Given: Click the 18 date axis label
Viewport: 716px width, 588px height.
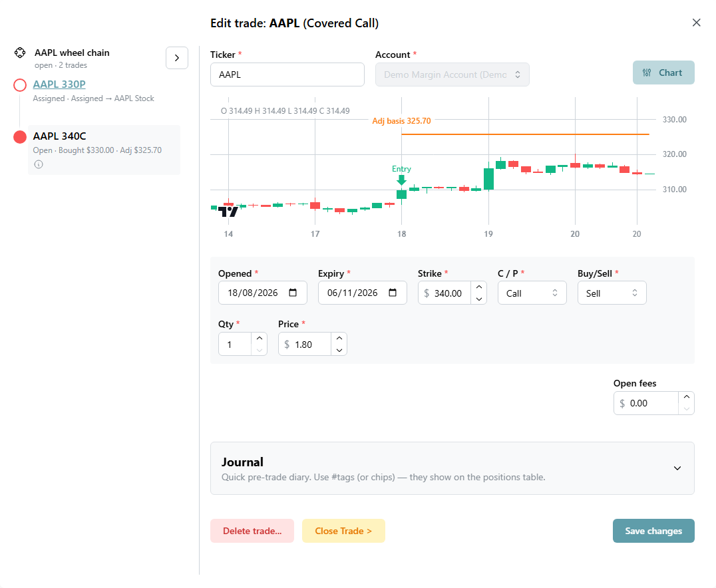Looking at the screenshot, I should (401, 233).
